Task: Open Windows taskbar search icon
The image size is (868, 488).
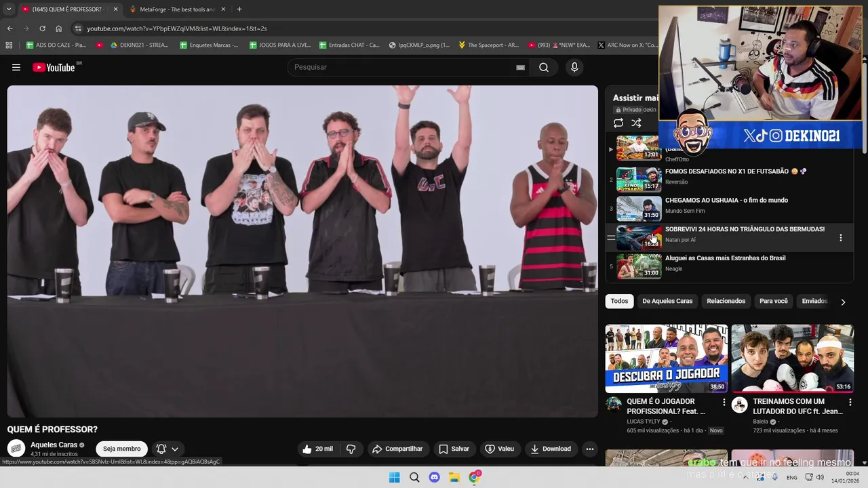Action: click(414, 477)
